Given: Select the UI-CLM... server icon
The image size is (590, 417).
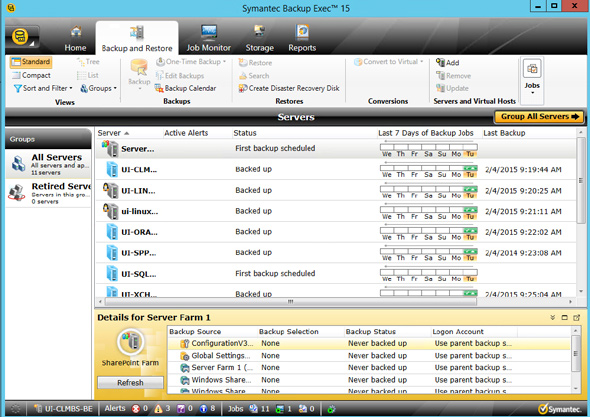Looking at the screenshot, I should pyautogui.click(x=112, y=169).
